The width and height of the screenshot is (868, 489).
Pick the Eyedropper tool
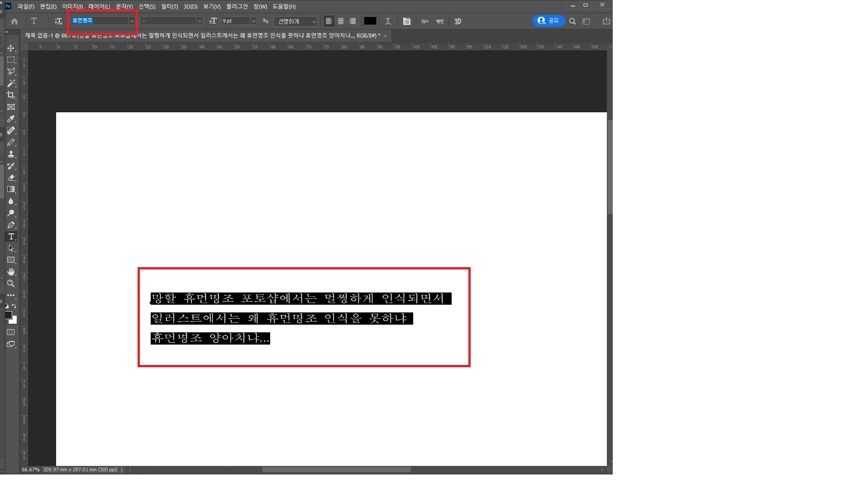click(x=11, y=119)
